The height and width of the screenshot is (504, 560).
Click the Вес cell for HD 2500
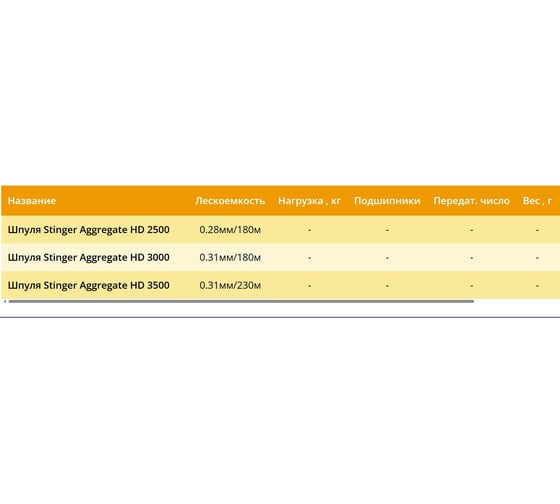pos(537,230)
